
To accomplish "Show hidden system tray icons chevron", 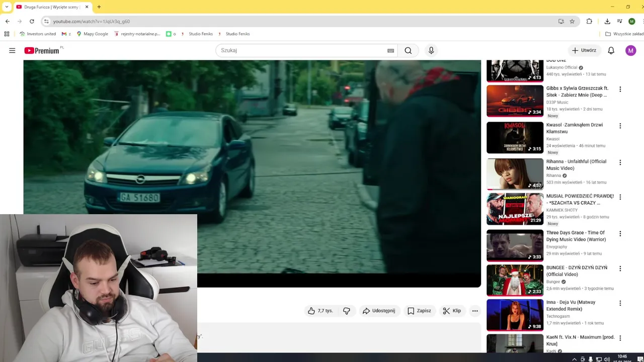I will 575,359.
